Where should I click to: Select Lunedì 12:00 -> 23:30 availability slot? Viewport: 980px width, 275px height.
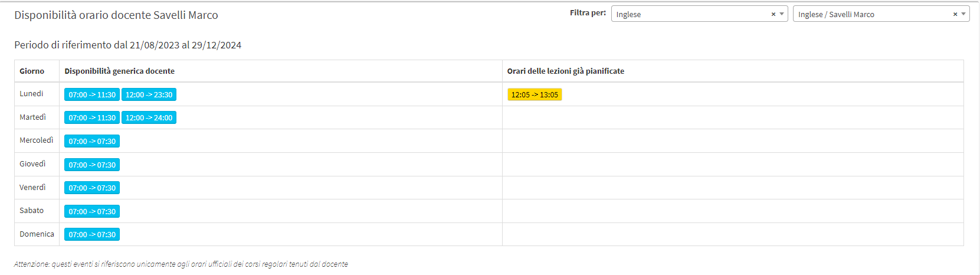pos(149,94)
